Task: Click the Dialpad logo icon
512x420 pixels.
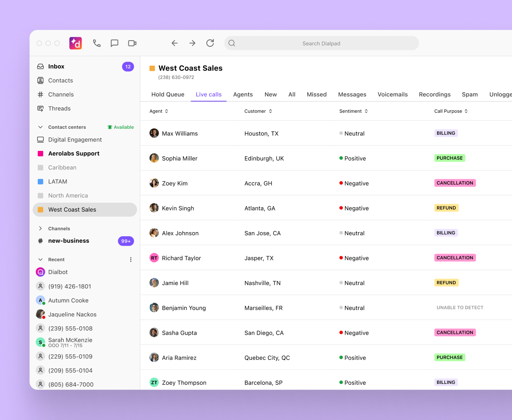Action: [x=75, y=43]
